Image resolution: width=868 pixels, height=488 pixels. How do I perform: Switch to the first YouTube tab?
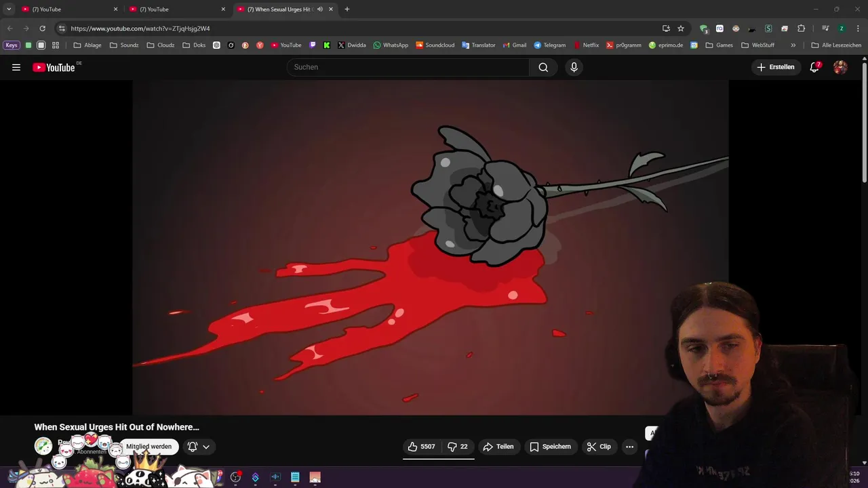click(69, 9)
